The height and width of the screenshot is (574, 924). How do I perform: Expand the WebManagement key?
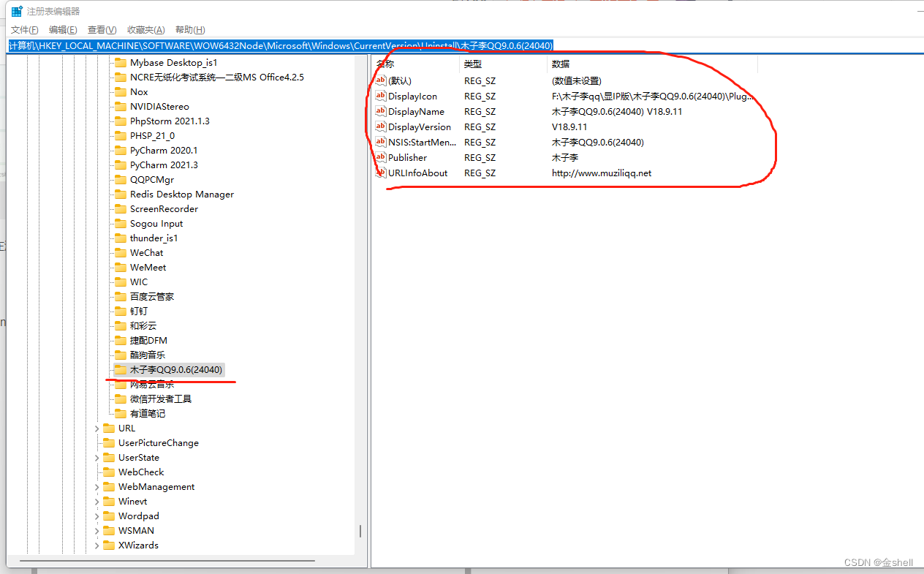(96, 487)
